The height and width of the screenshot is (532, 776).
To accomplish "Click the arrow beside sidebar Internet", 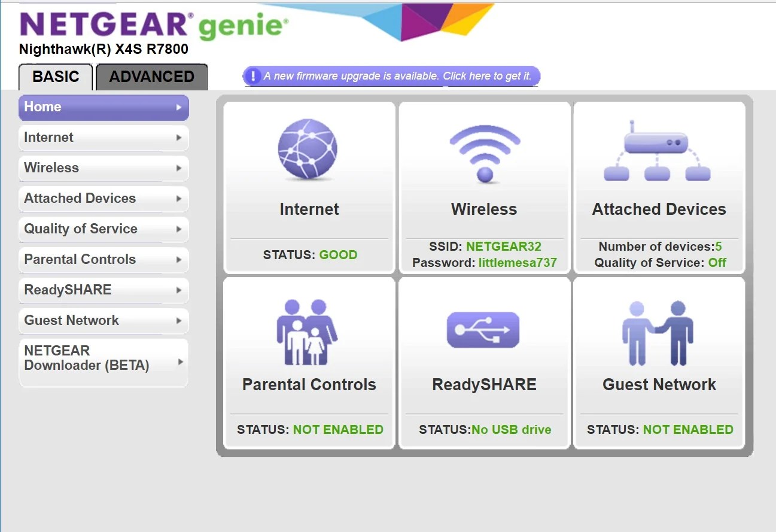I will (179, 138).
